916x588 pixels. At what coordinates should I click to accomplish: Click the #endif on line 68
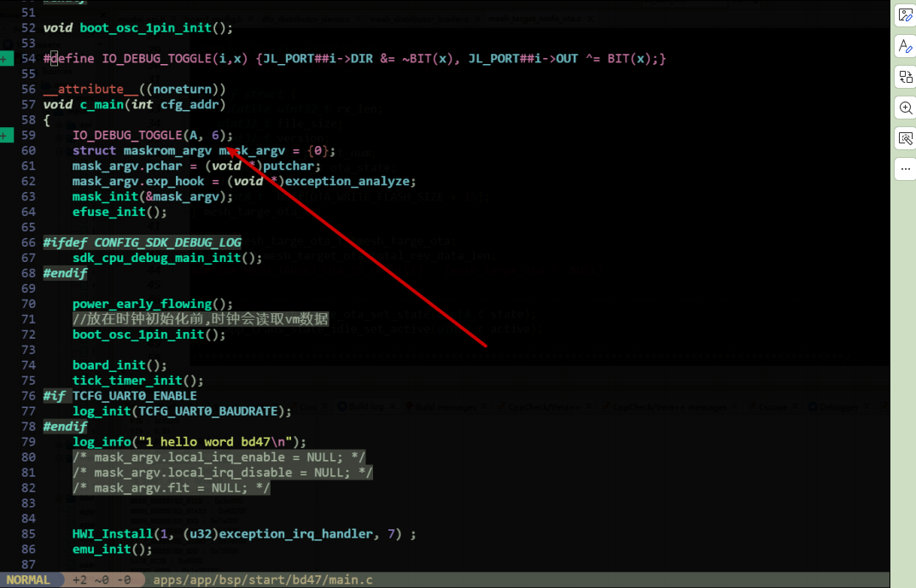[x=65, y=273]
